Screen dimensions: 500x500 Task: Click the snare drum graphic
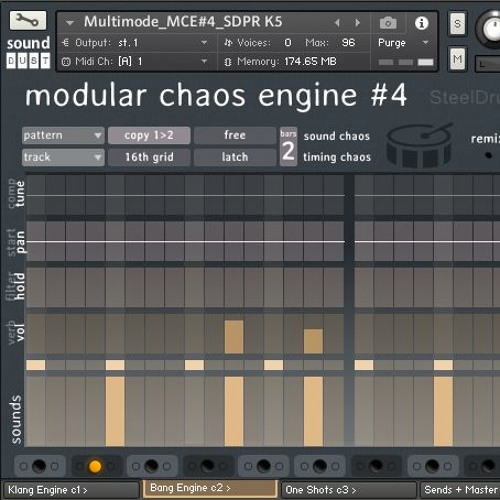coord(419,146)
